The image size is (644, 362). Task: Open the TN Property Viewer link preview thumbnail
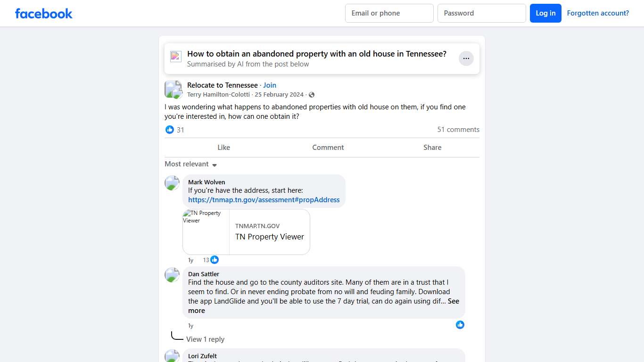tap(206, 232)
